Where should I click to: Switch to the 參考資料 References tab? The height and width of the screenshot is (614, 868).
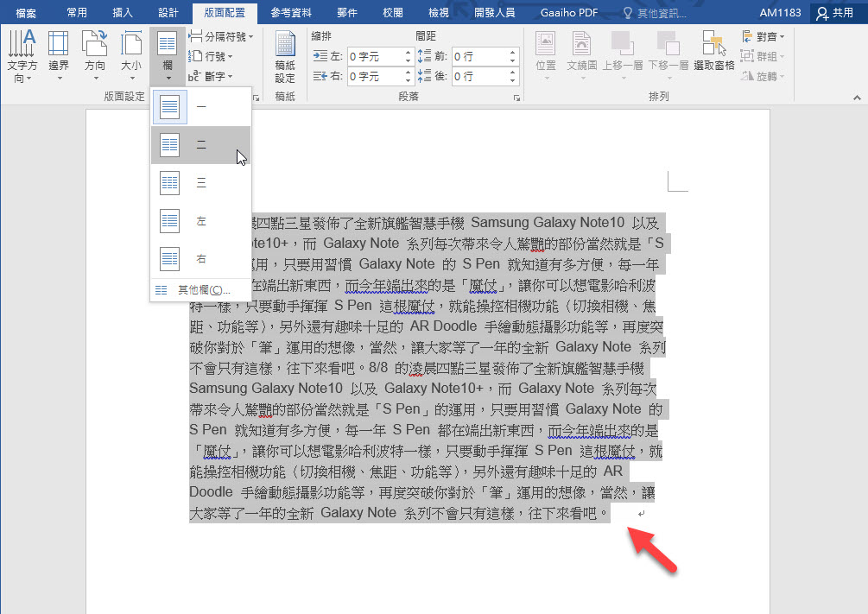coord(290,13)
